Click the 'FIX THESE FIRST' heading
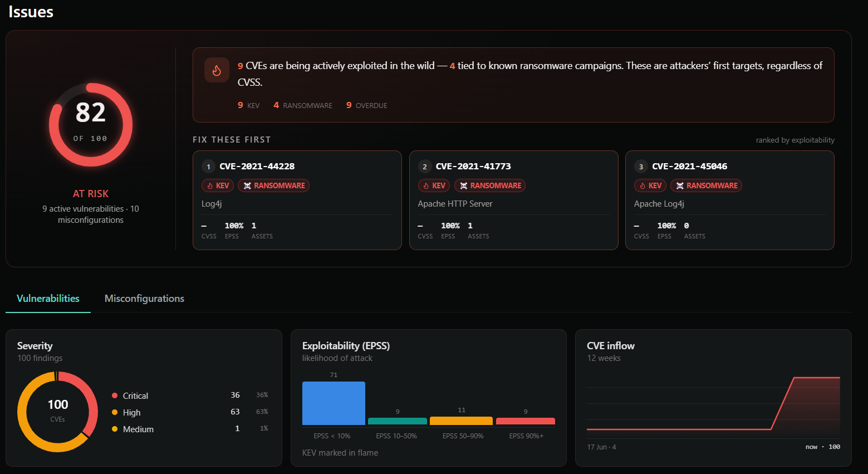 [x=232, y=140]
